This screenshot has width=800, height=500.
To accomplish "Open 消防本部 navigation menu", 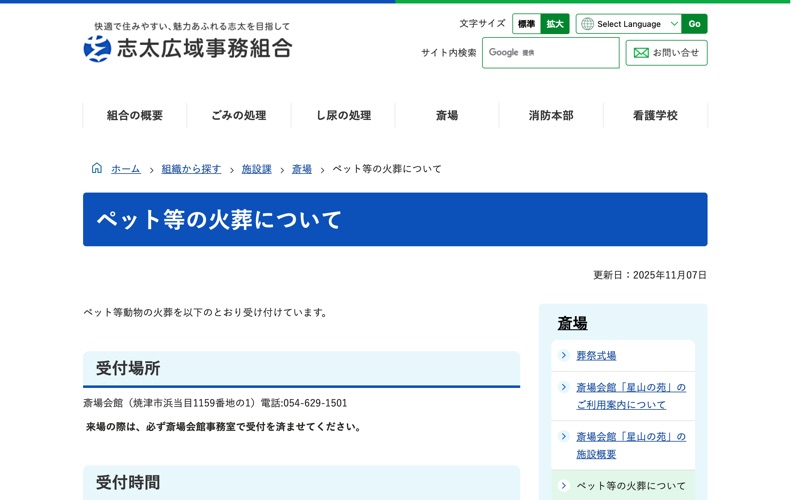I will tap(551, 115).
